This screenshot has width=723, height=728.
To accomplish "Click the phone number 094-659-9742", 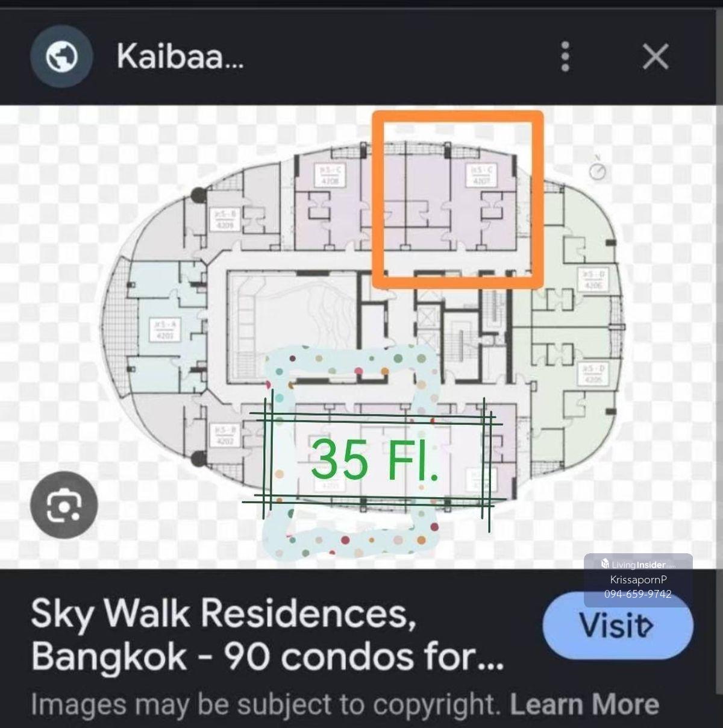I will click(x=638, y=594).
